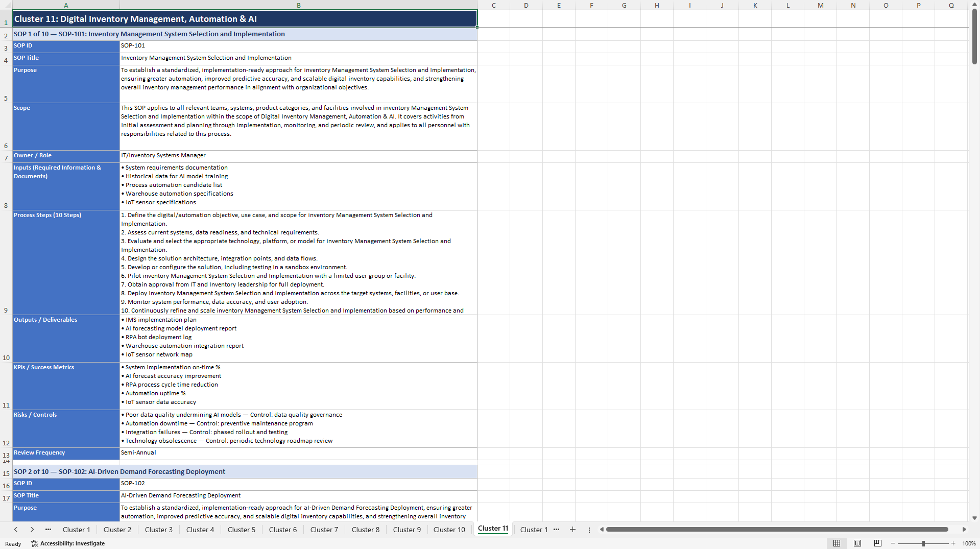
Task: Click the Ready status indicator
Action: (x=13, y=544)
